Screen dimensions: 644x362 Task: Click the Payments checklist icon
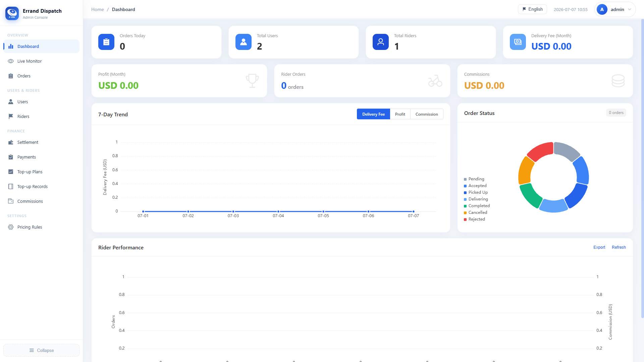point(11,157)
